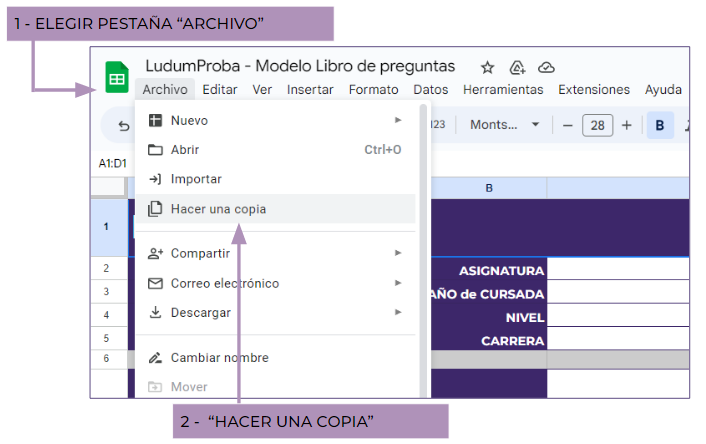The image size is (706, 444).
Task: Select Importar in the file menu
Action: tap(196, 179)
